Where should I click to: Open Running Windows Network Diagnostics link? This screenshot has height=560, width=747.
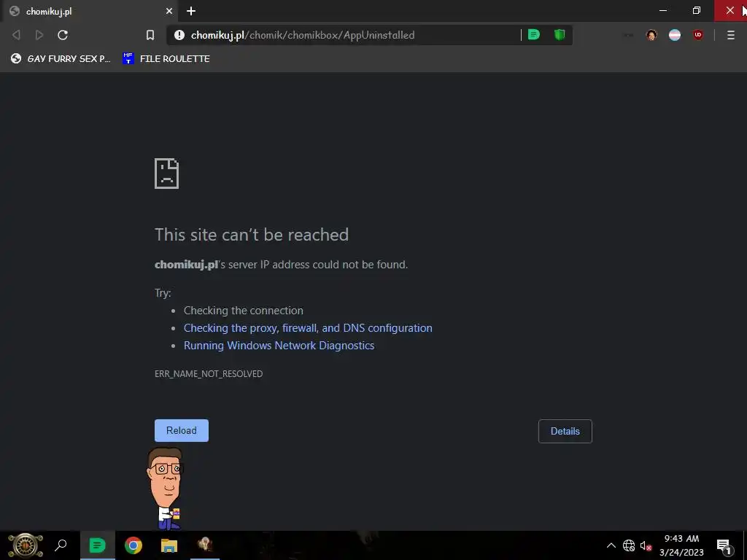pyautogui.click(x=279, y=345)
